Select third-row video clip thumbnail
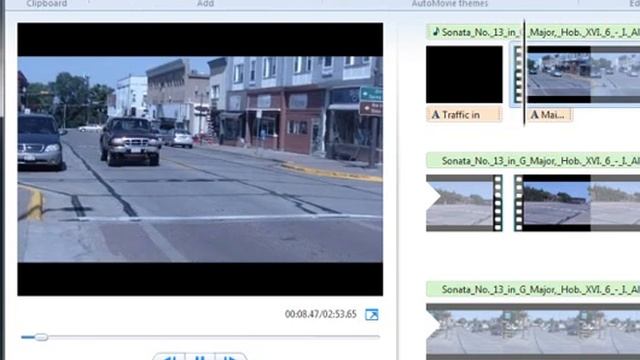Image resolution: width=640 pixels, height=360 pixels. 533,331
